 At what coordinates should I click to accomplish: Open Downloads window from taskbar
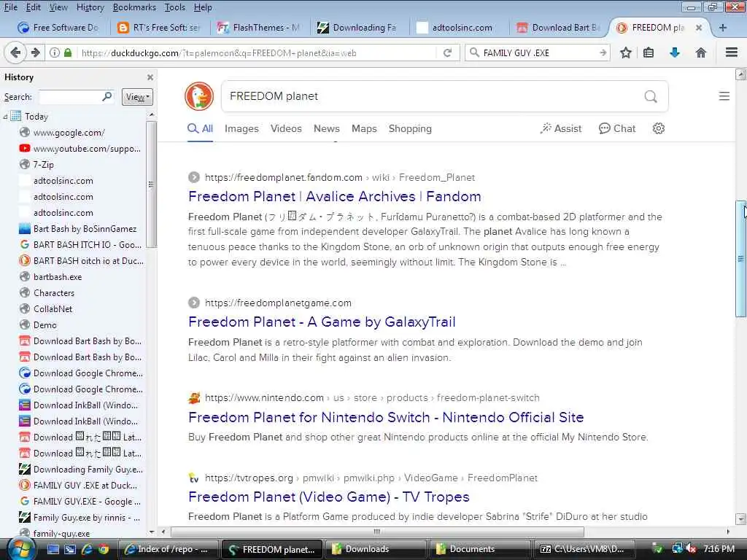[x=374, y=549]
